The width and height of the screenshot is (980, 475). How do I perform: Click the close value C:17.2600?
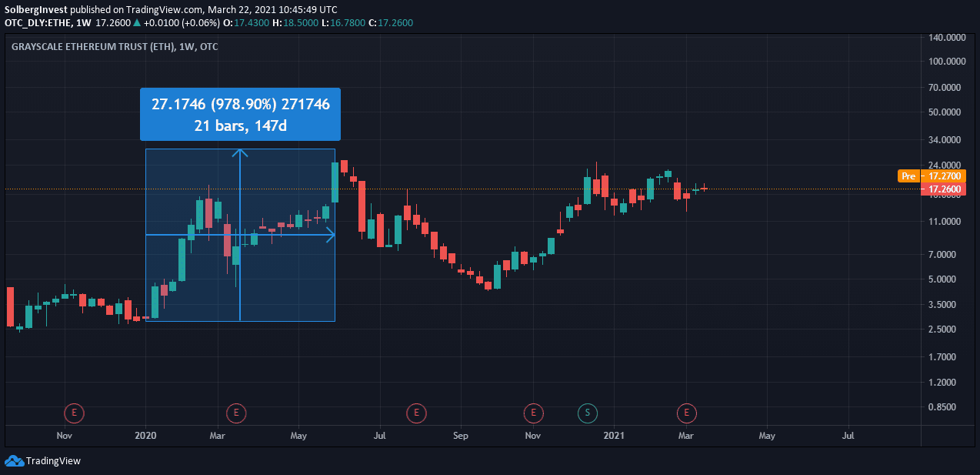pyautogui.click(x=390, y=23)
